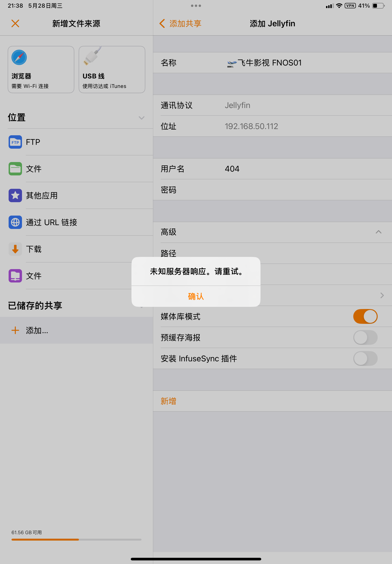Edit the 名称 field 飞牛影视 FNOS01

[272, 63]
